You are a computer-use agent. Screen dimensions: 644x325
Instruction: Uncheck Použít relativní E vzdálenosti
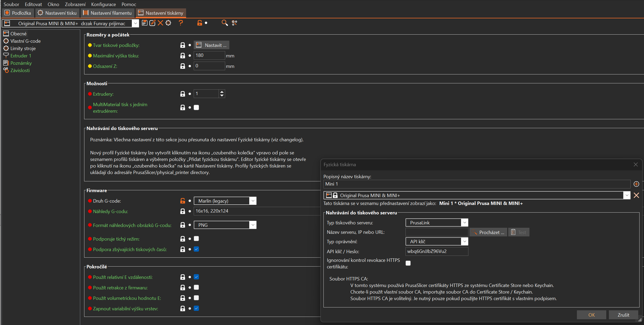[x=196, y=277]
